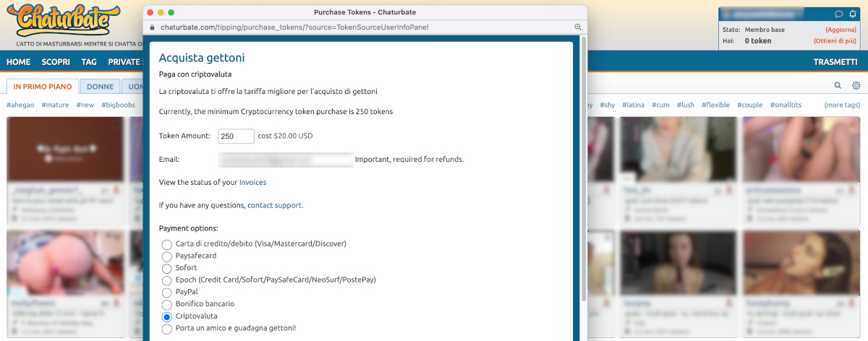Select the Bonifico bancario payment option
The image size is (868, 341).
click(167, 304)
